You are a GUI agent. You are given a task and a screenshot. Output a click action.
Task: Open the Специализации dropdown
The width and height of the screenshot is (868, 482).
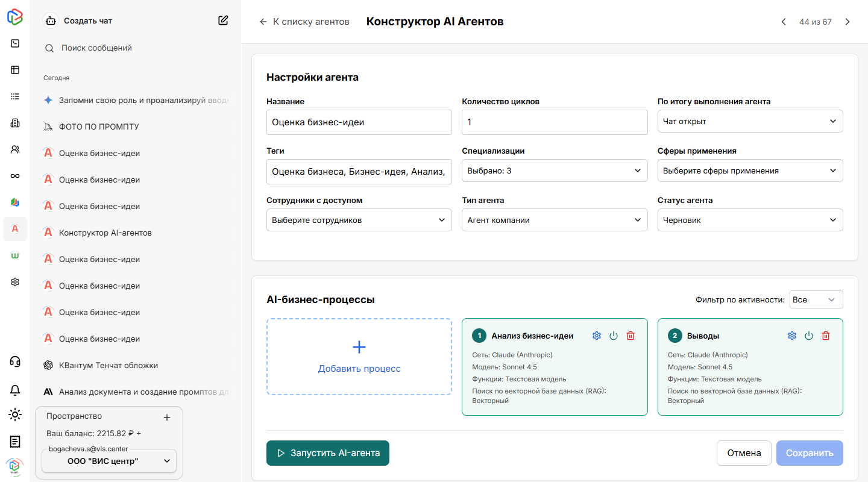(x=554, y=171)
